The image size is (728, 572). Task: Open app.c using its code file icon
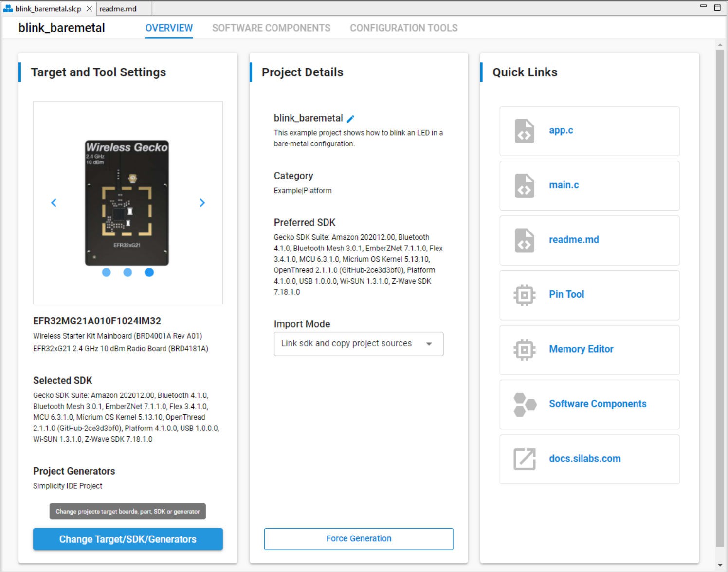(x=524, y=131)
